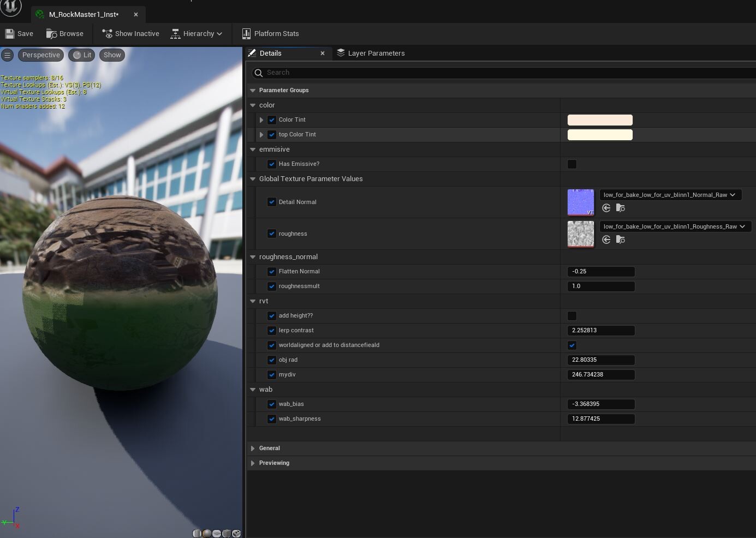Collapse the Parameter Groups section
Viewport: 756px width, 538px height.
[253, 91]
